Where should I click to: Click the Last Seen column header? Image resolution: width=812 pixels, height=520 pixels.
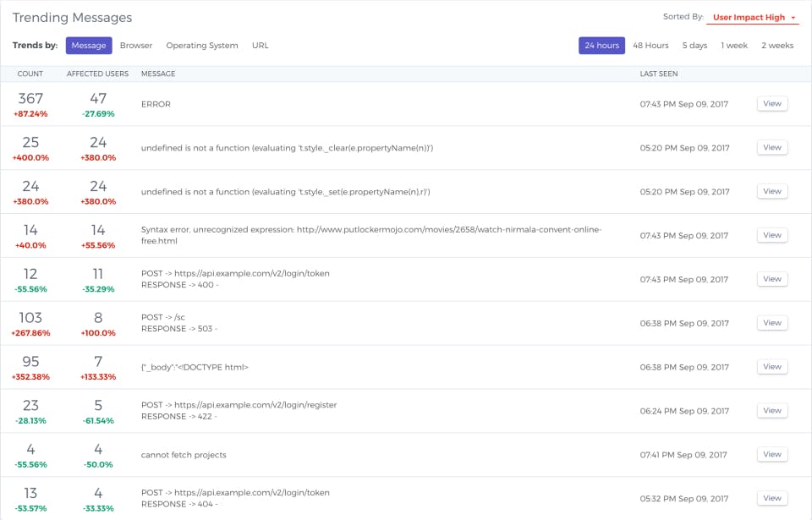[659, 74]
